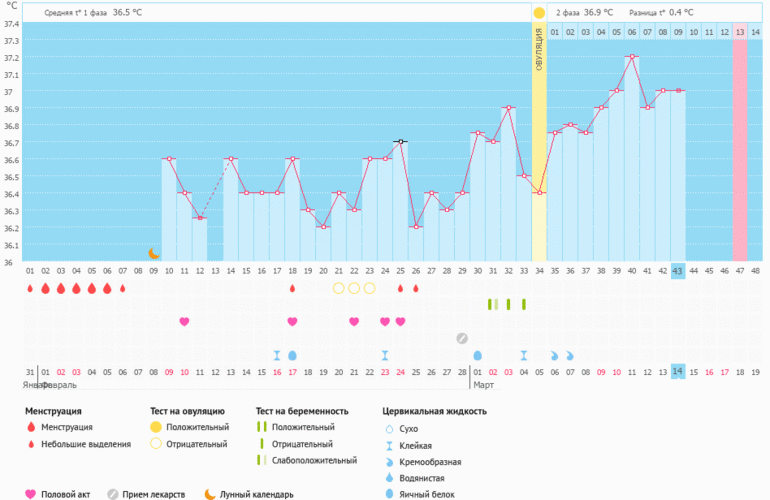Click the yellow ovulation sun icon at top
The height and width of the screenshot is (500, 770).
coord(539,13)
